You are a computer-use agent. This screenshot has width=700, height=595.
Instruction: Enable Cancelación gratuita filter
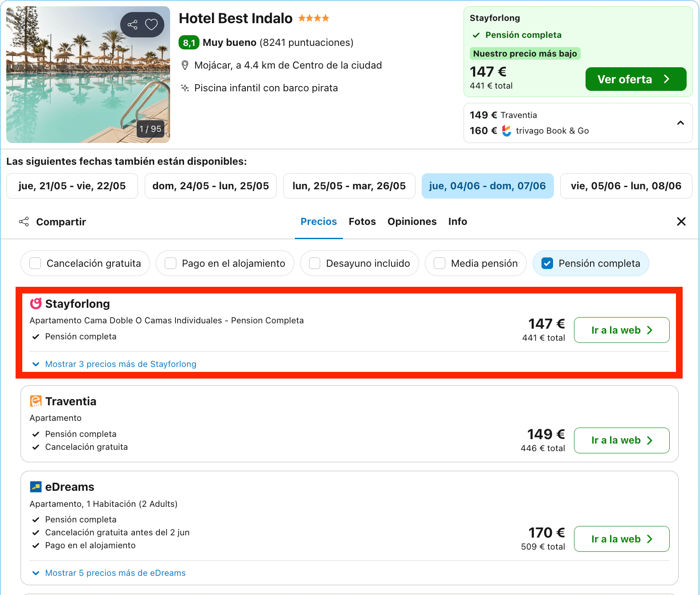click(x=85, y=263)
